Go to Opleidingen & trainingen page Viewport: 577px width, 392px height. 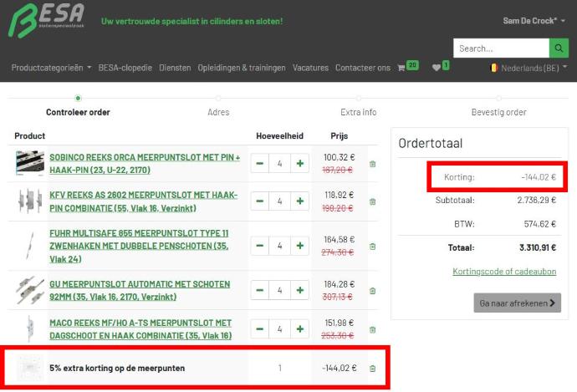pos(241,68)
